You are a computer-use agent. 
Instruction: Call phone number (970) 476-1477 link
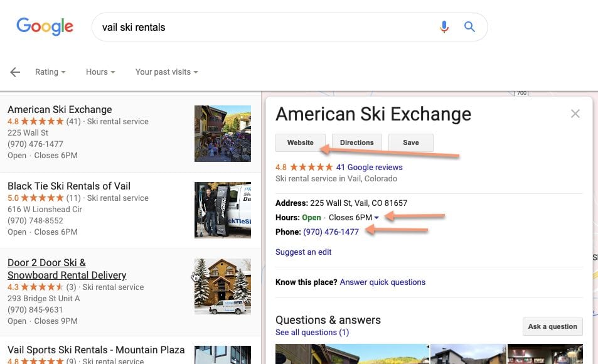331,232
